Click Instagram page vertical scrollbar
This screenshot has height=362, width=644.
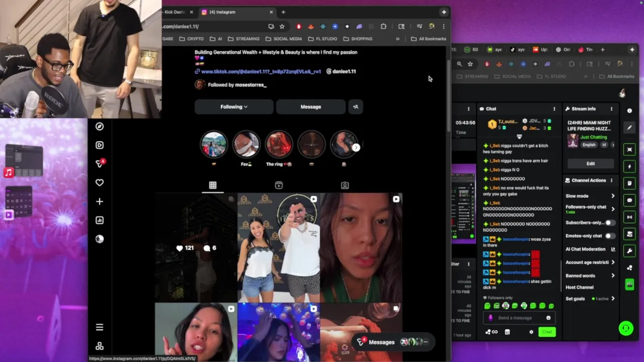pos(448,97)
